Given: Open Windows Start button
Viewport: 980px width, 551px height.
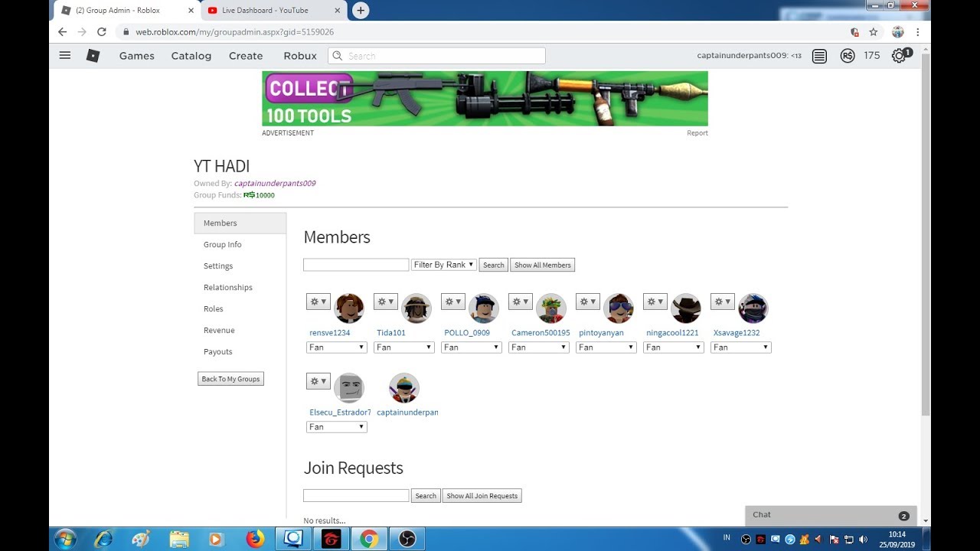Looking at the screenshot, I should (65, 539).
